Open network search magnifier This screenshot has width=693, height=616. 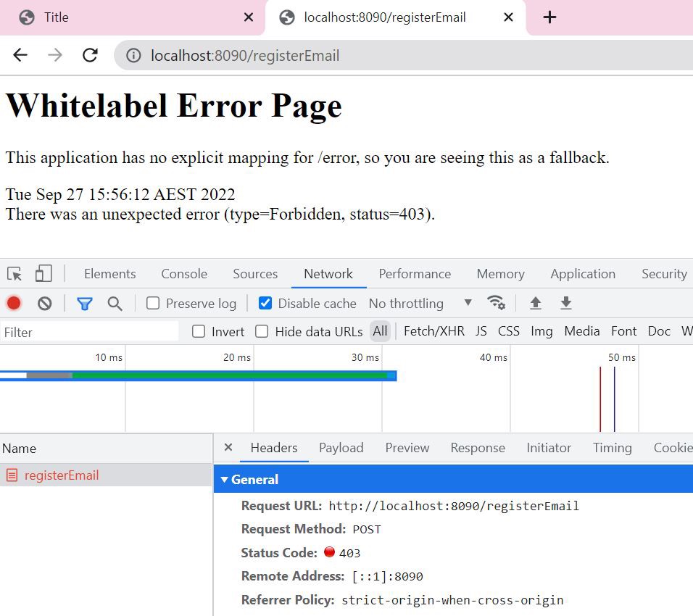point(115,304)
